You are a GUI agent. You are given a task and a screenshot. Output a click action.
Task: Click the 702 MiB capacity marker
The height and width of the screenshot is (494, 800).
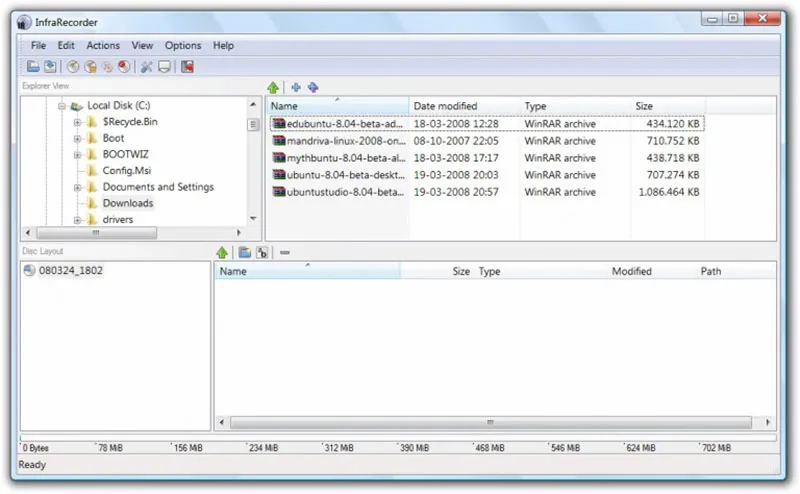[716, 448]
